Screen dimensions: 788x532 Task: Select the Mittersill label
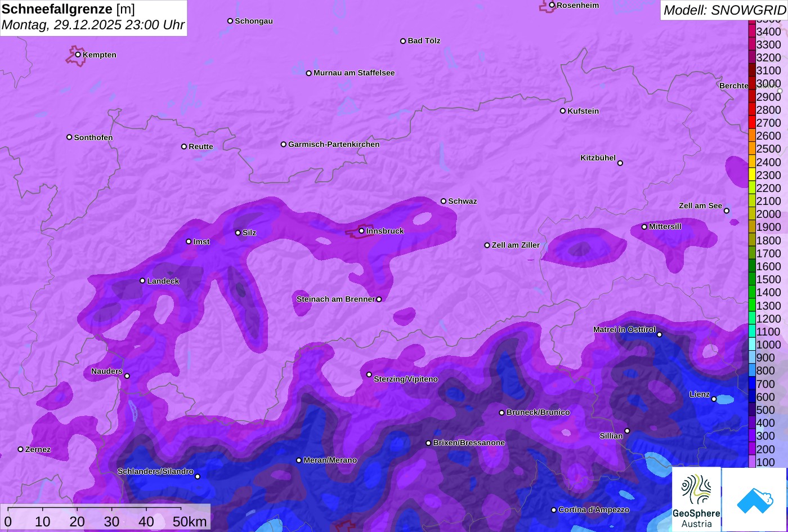(x=665, y=226)
